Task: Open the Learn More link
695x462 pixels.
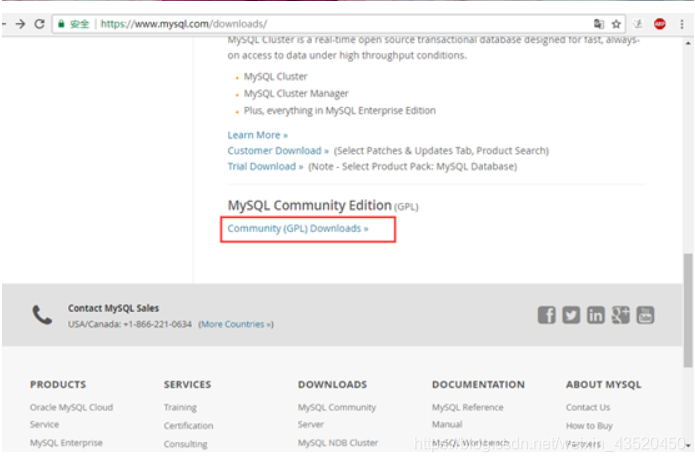Action: [257, 135]
